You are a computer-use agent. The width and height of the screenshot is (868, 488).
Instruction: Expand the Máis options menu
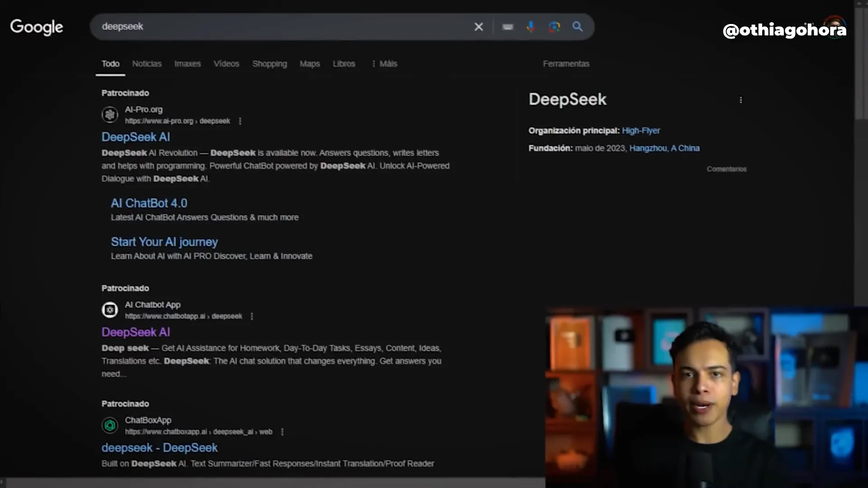tap(384, 64)
